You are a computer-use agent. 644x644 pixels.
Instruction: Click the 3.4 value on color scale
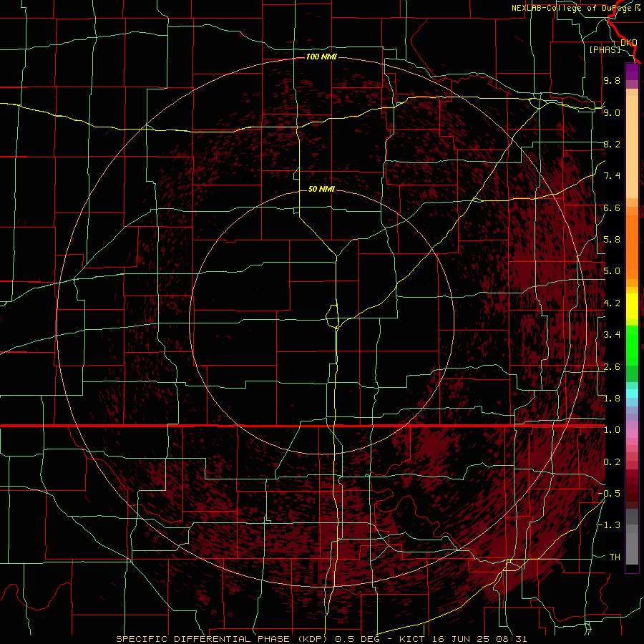coord(612,335)
